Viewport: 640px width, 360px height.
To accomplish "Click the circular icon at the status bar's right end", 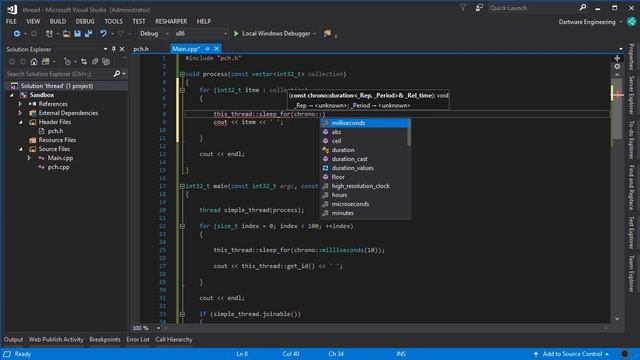I will coord(624,354).
